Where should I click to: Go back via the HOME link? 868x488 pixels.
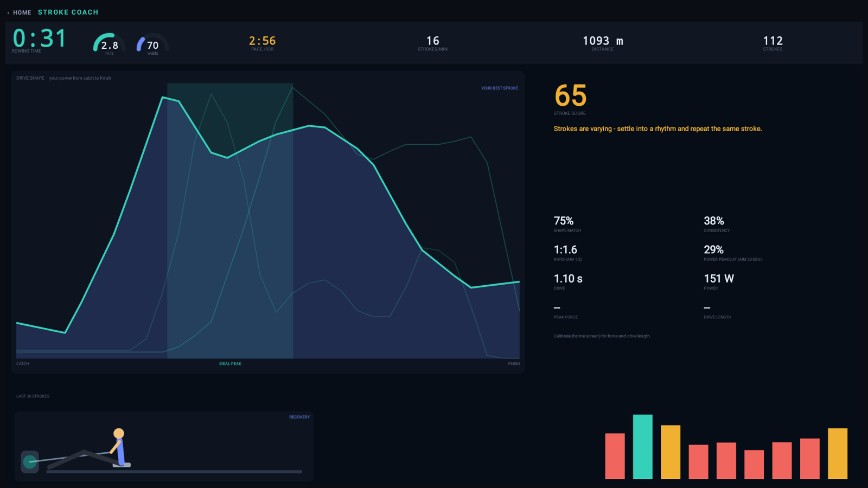[x=22, y=12]
